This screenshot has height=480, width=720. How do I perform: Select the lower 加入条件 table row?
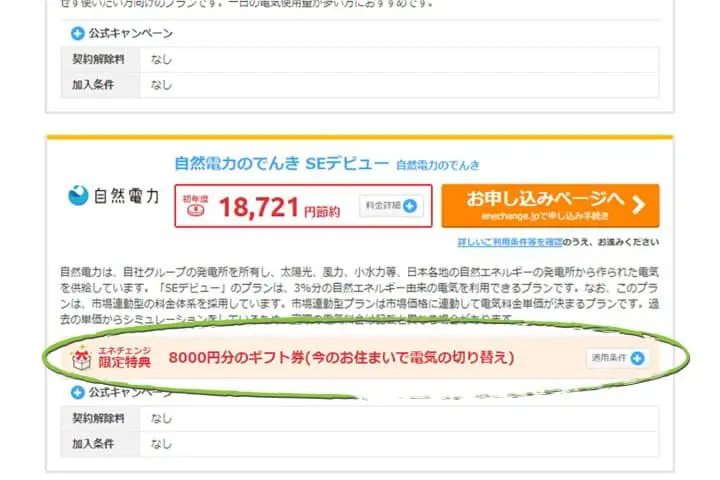358,443
